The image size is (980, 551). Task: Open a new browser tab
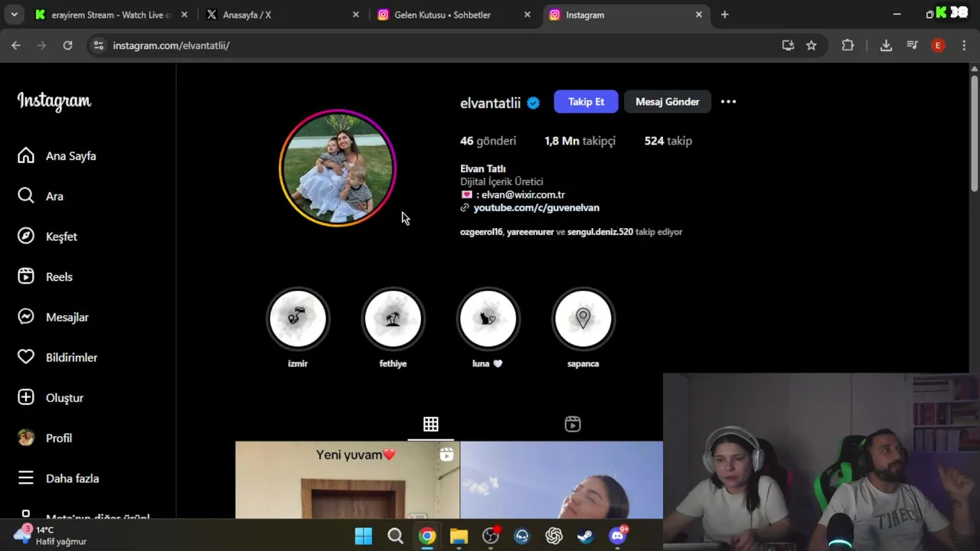coord(724,15)
